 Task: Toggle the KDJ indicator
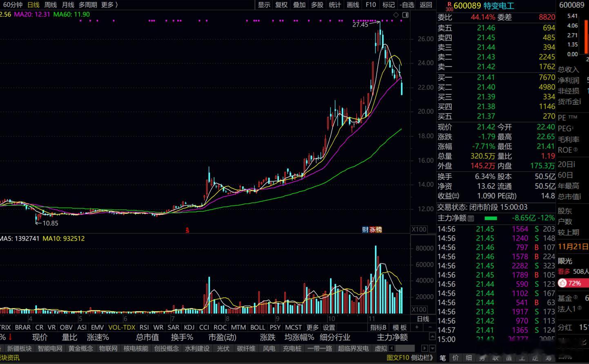189,327
